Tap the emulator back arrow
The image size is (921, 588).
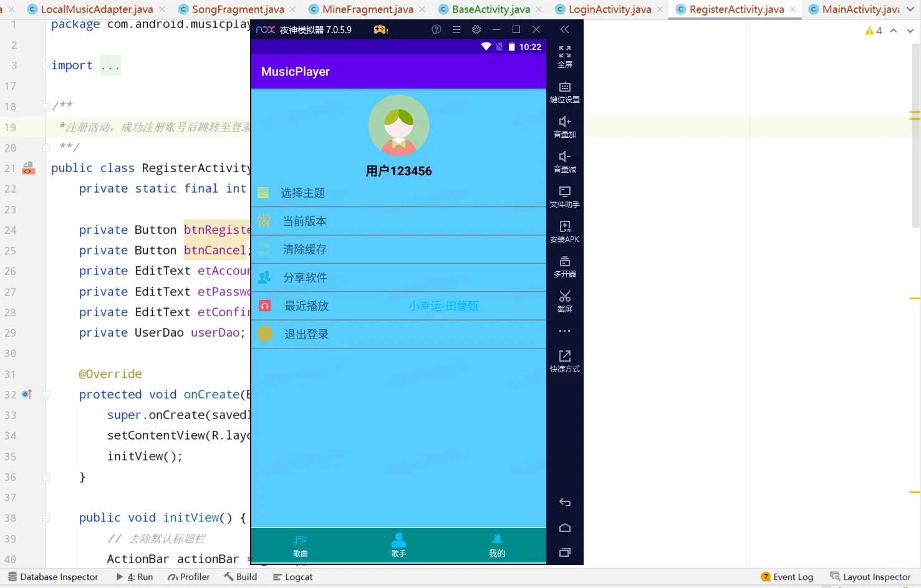[x=565, y=503]
